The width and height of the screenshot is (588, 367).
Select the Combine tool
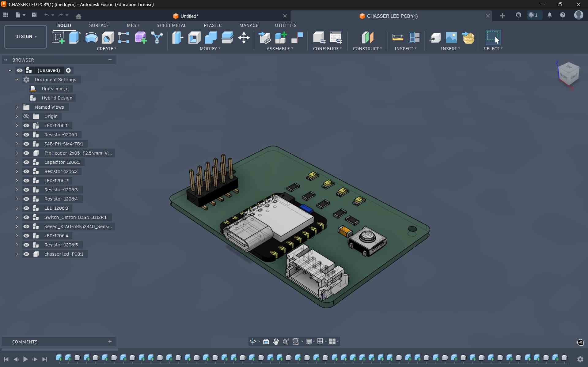[211, 38]
